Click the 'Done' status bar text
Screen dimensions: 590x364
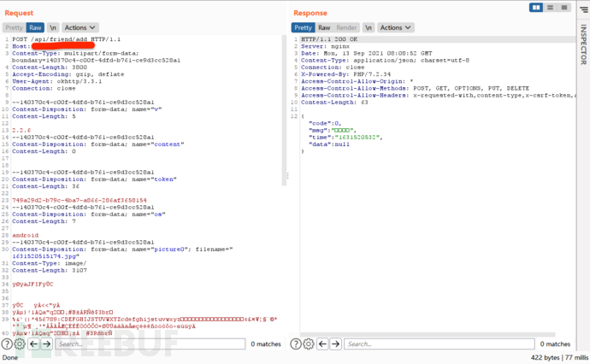coord(9,357)
